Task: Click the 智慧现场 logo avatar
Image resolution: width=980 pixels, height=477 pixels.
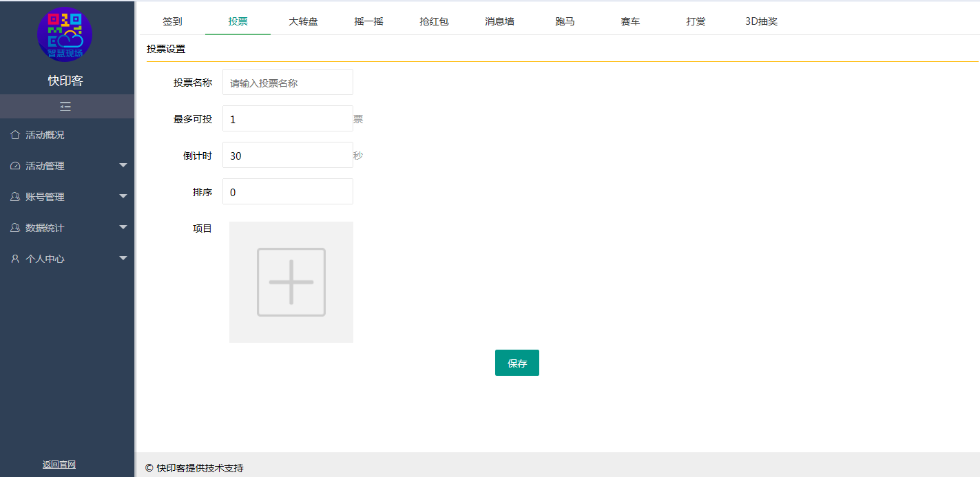Action: 65,34
